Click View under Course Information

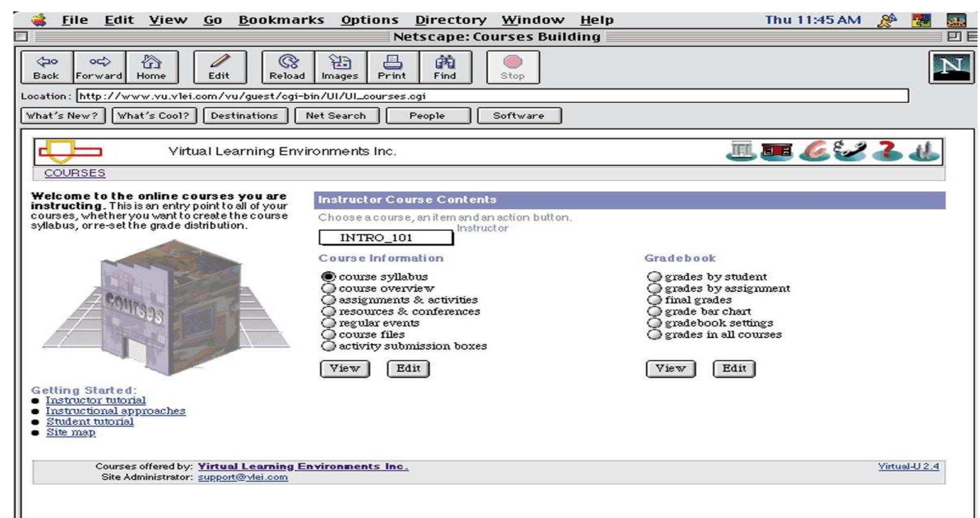345,369
